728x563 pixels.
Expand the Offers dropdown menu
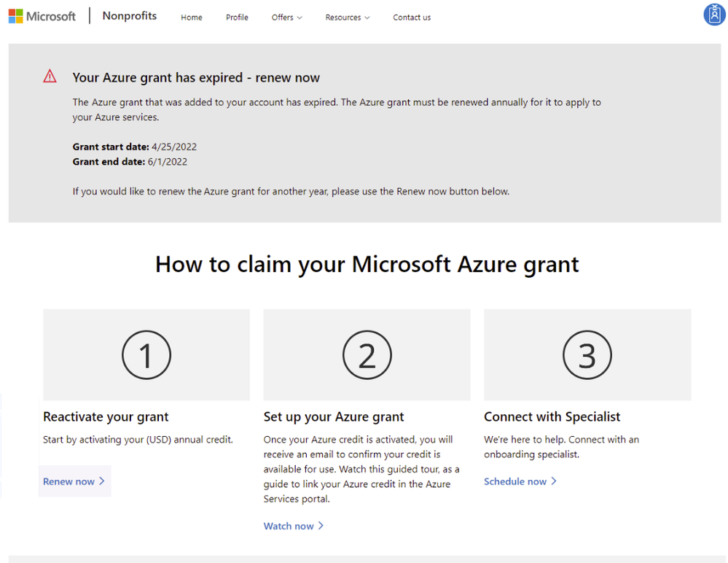[x=287, y=18]
